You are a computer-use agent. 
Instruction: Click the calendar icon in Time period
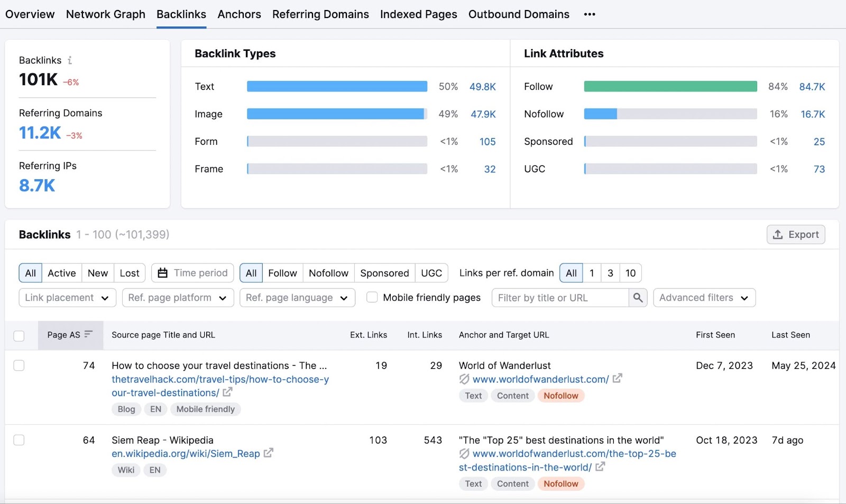163,273
